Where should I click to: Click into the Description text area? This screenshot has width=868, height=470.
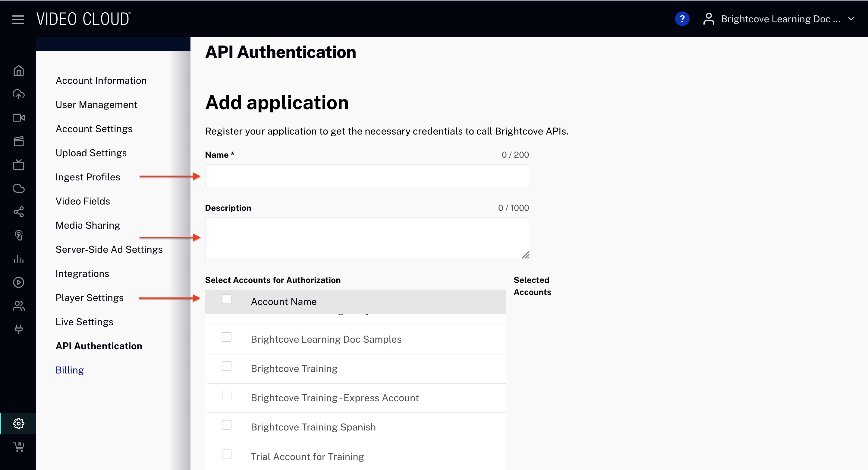367,238
